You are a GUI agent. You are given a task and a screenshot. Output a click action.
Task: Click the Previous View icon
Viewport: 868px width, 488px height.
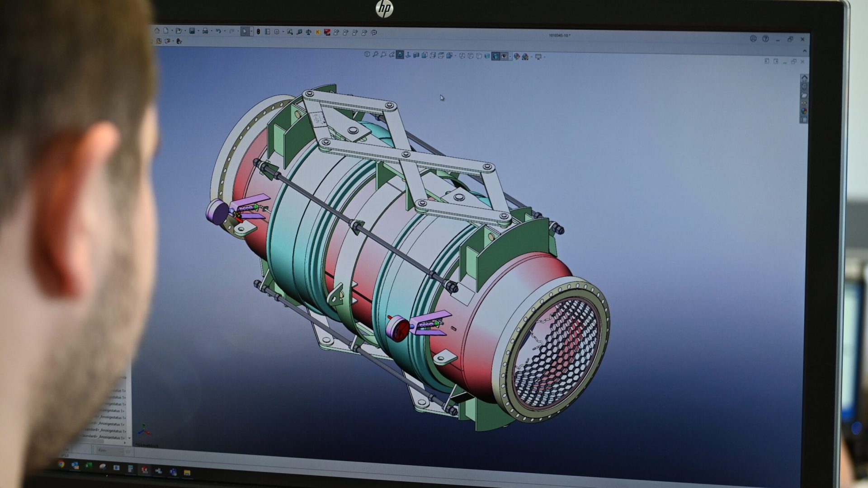tap(392, 55)
